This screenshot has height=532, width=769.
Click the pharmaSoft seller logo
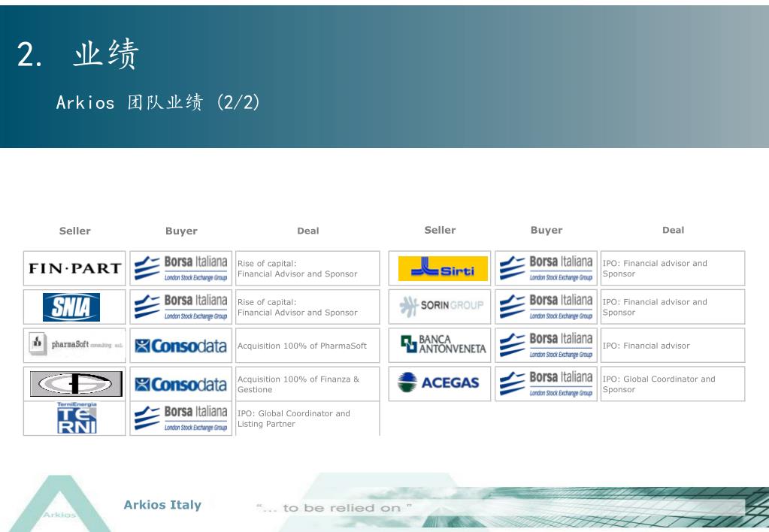75,344
